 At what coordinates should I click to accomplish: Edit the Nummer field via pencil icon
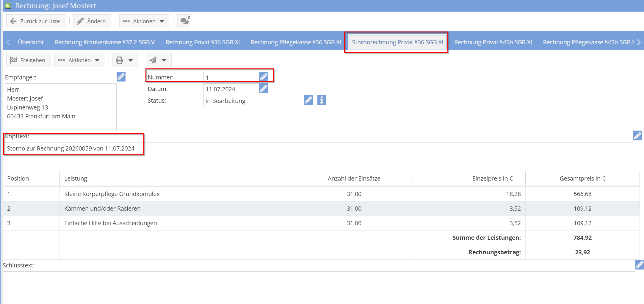264,77
